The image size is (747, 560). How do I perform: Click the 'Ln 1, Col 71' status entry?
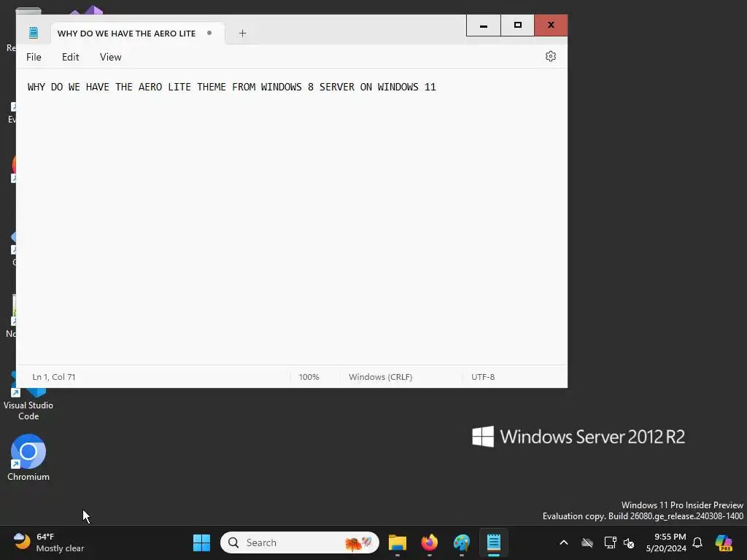coord(54,377)
